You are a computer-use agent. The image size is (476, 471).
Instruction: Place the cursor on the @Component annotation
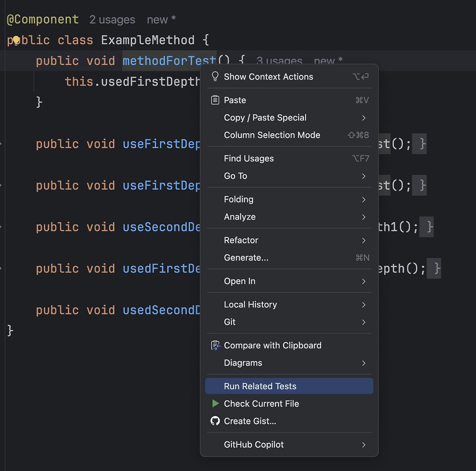(x=43, y=19)
